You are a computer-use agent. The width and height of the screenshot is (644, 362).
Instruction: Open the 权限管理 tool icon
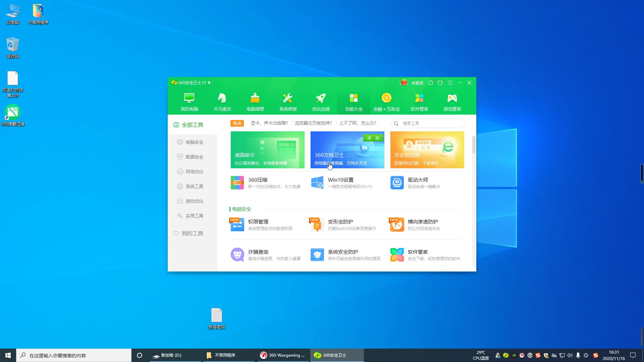click(237, 225)
